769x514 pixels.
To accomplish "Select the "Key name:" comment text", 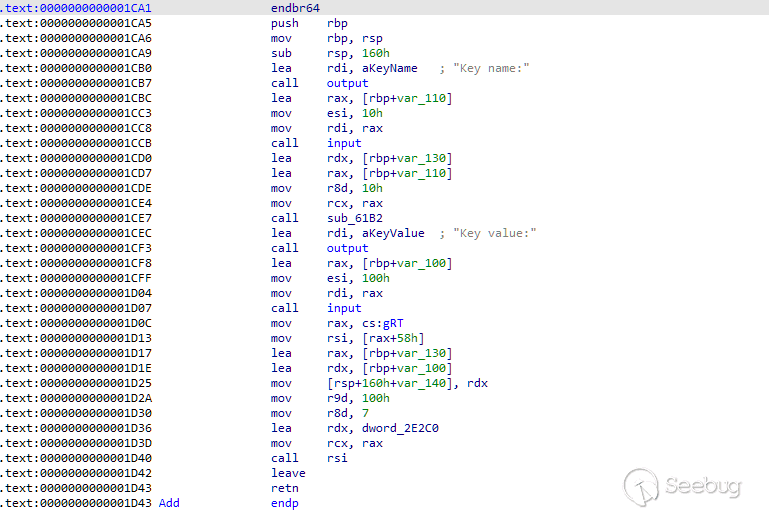I will pos(491,68).
